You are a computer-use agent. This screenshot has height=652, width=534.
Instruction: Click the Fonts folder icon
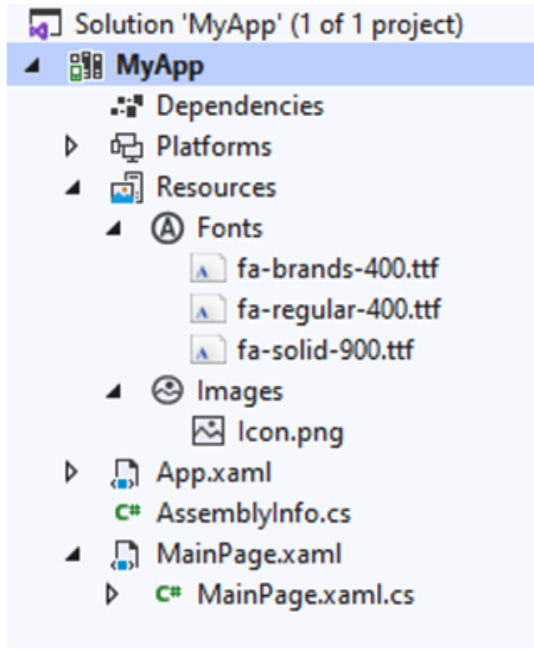tap(167, 228)
